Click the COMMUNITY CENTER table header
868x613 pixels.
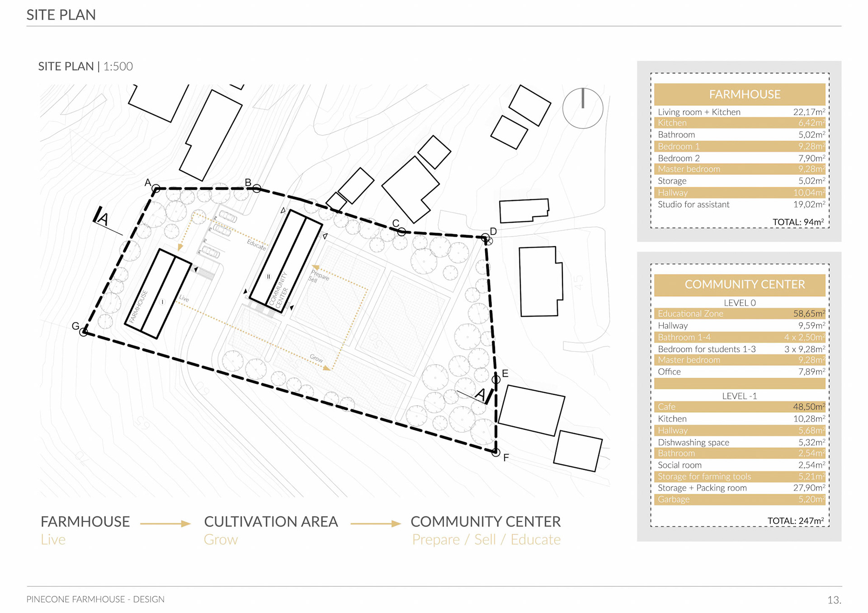[x=740, y=285]
